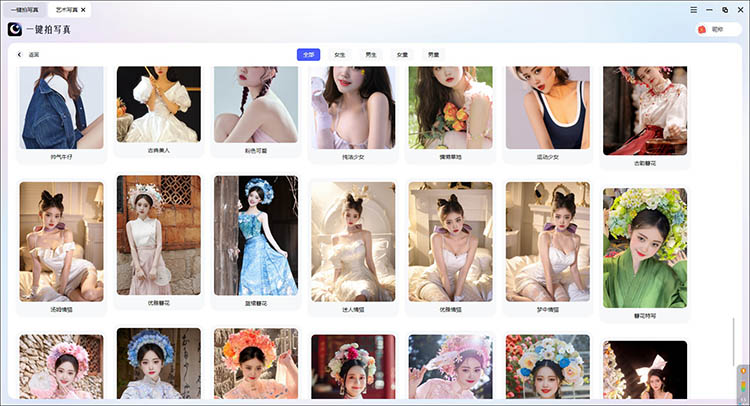The height and width of the screenshot is (406, 750).
Task: Filter templates by 男生
Action: [371, 55]
